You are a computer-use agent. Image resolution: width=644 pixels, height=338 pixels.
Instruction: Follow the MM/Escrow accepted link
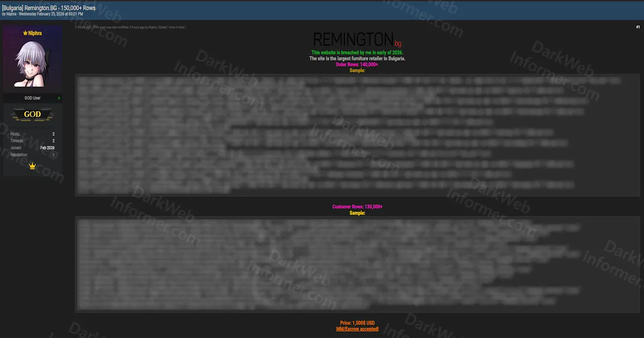tap(357, 328)
